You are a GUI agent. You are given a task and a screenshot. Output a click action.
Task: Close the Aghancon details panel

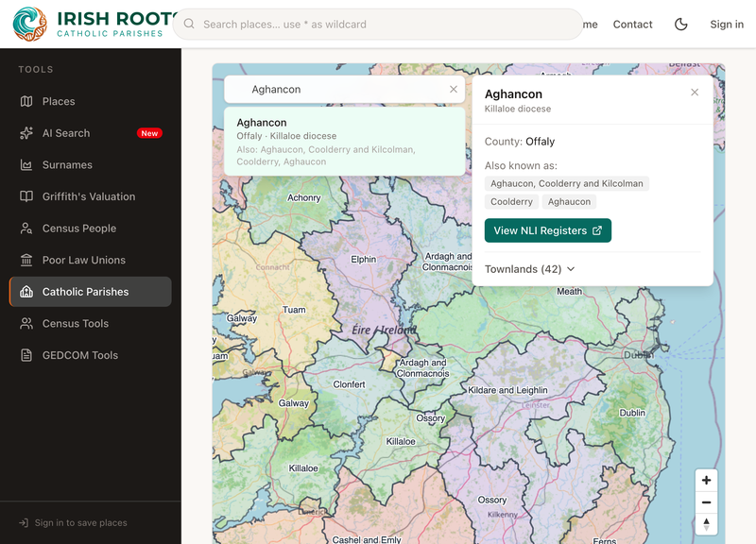point(695,92)
